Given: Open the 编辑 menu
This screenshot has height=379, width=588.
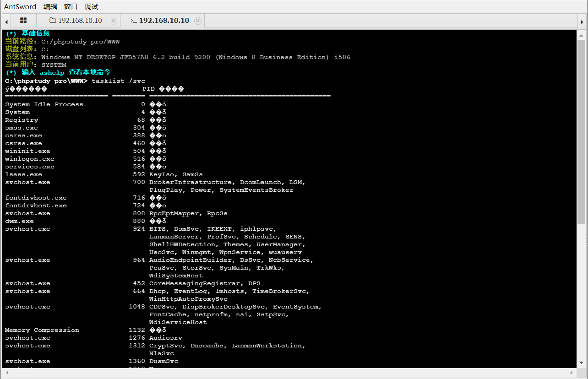Looking at the screenshot, I should click(50, 6).
